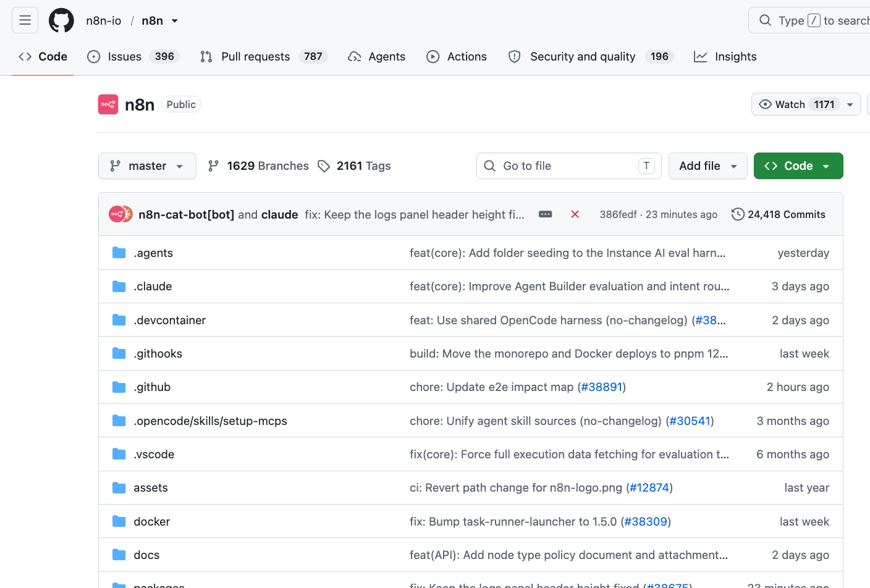Expand commit message ellipsis button
Image resolution: width=870 pixels, height=588 pixels.
click(546, 214)
